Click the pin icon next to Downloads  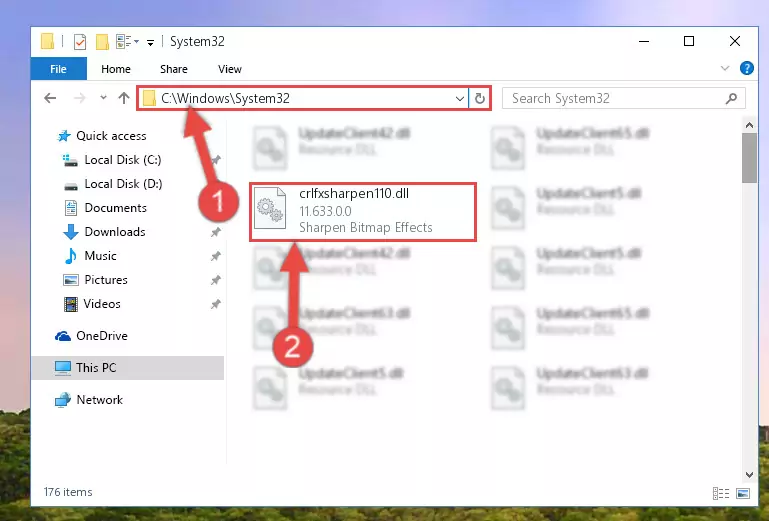[215, 232]
